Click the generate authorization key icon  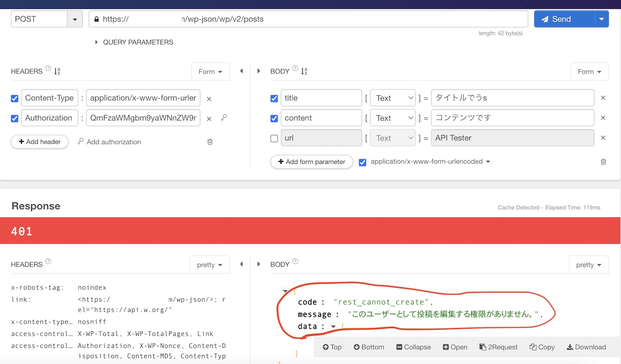pyautogui.click(x=224, y=118)
